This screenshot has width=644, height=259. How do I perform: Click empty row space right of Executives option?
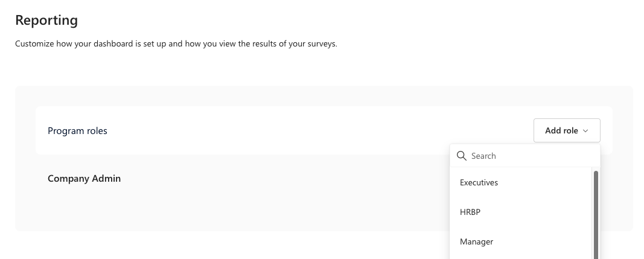point(544,182)
